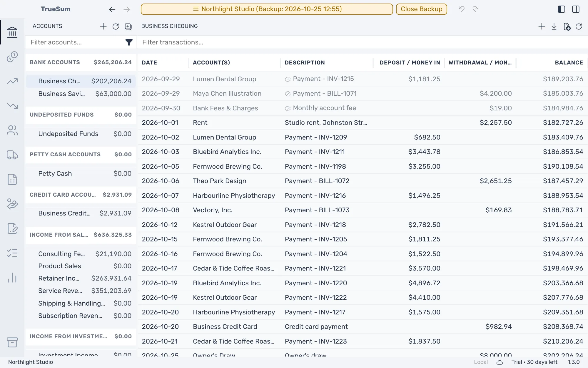Navigate forward with right arrow
The width and height of the screenshot is (588, 368).
coord(127,9)
